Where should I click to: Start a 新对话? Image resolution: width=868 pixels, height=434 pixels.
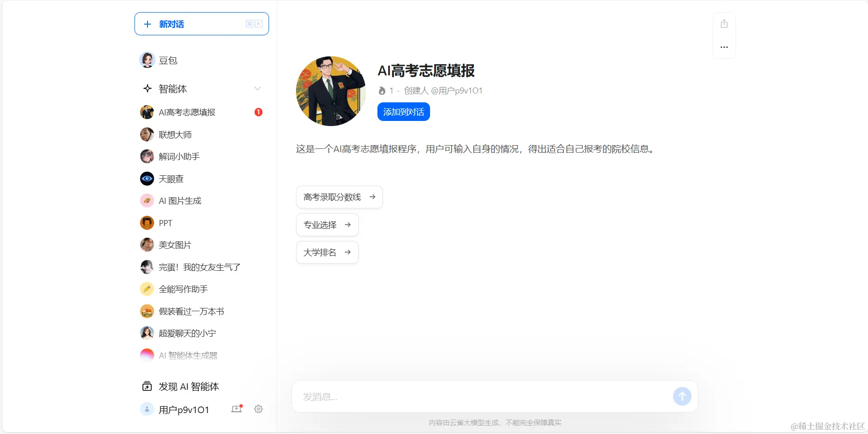tap(202, 24)
